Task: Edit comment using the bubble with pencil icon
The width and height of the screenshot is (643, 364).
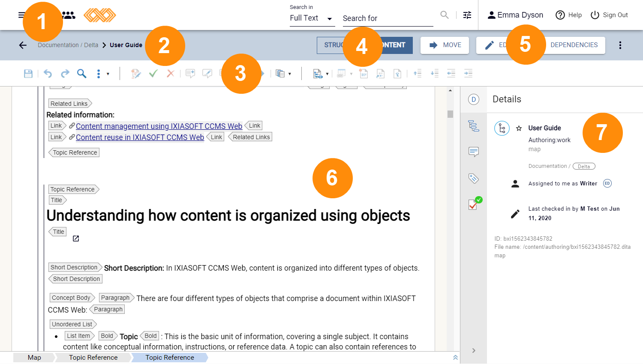Action: (207, 74)
